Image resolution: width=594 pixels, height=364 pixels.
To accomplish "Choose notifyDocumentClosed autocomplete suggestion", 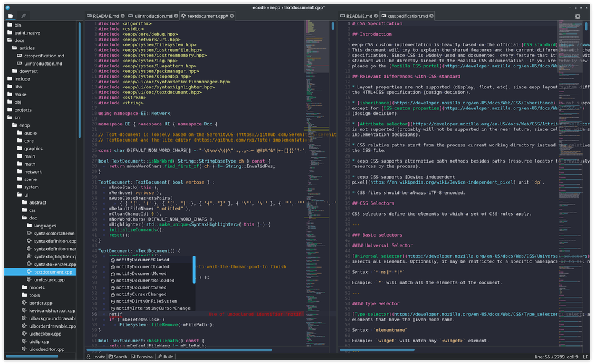I will pyautogui.click(x=151, y=260).
